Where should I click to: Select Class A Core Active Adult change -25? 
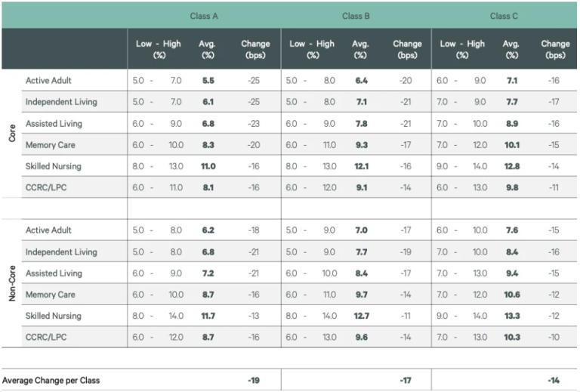[255, 80]
